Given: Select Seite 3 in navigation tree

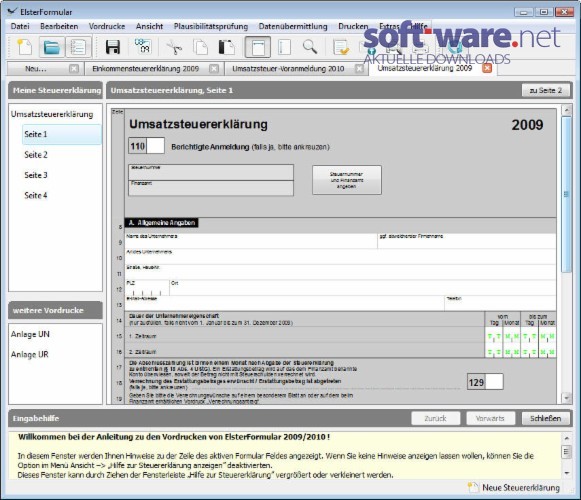Looking at the screenshot, I should click(x=36, y=175).
